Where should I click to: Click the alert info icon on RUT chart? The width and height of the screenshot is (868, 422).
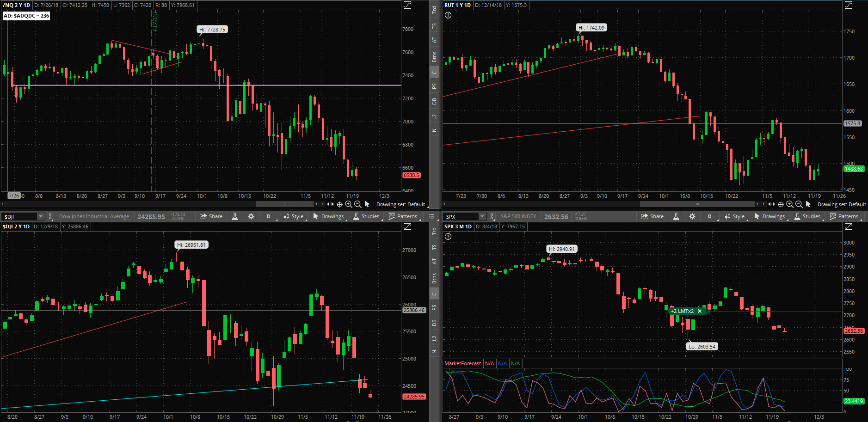[x=448, y=15]
